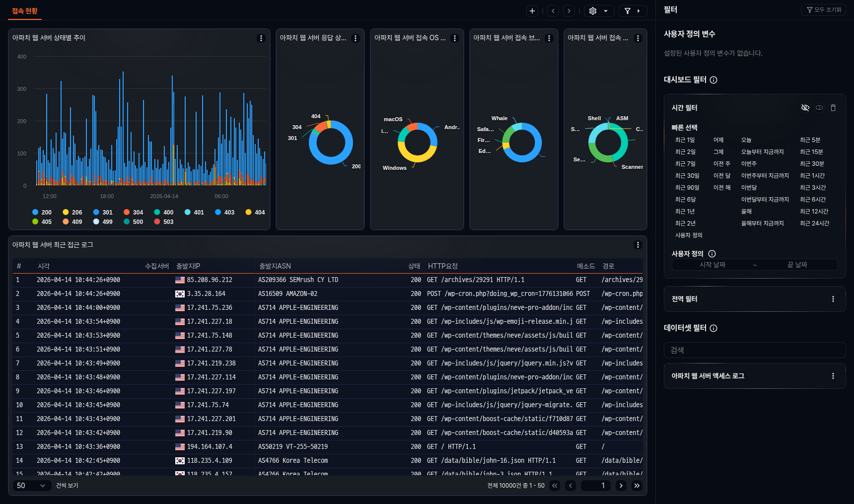Go to previous dashboard with left chevron
854x504 pixels.
[553, 11]
